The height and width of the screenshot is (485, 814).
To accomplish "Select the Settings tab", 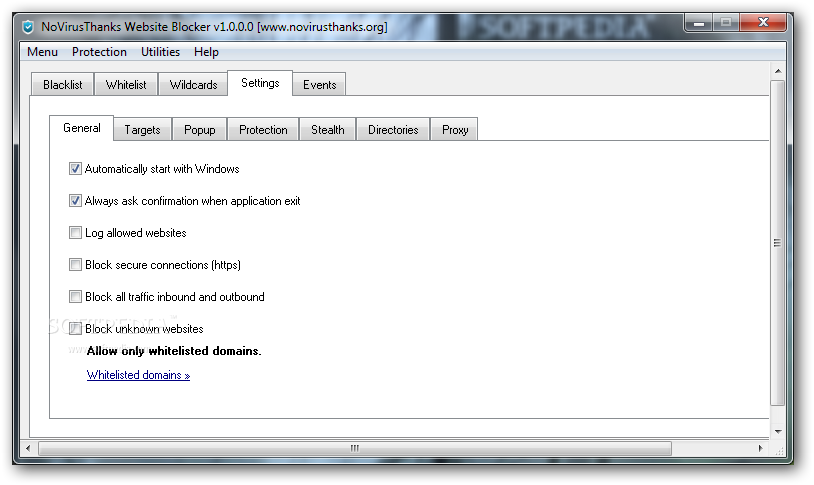I will 260,83.
